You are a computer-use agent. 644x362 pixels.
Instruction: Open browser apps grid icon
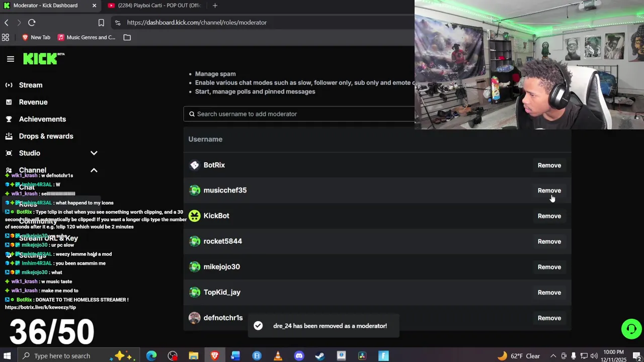tap(6, 37)
